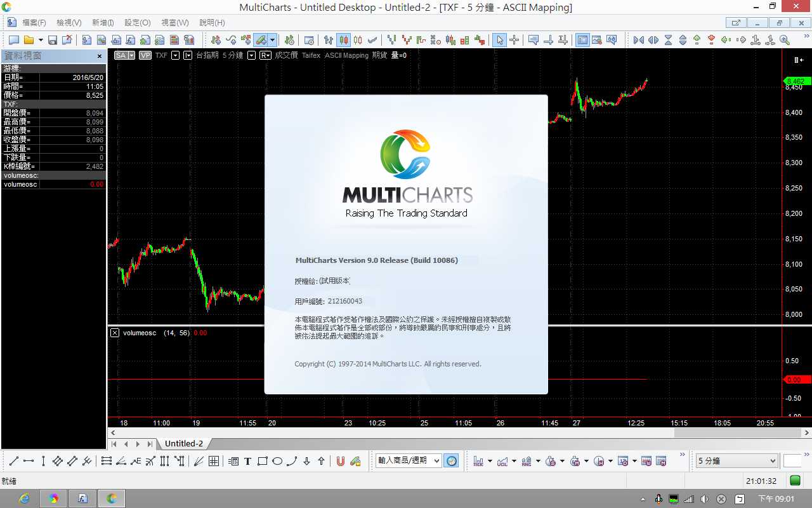The height and width of the screenshot is (508, 812).
Task: Select the rectangle drawing tool
Action: click(x=263, y=461)
